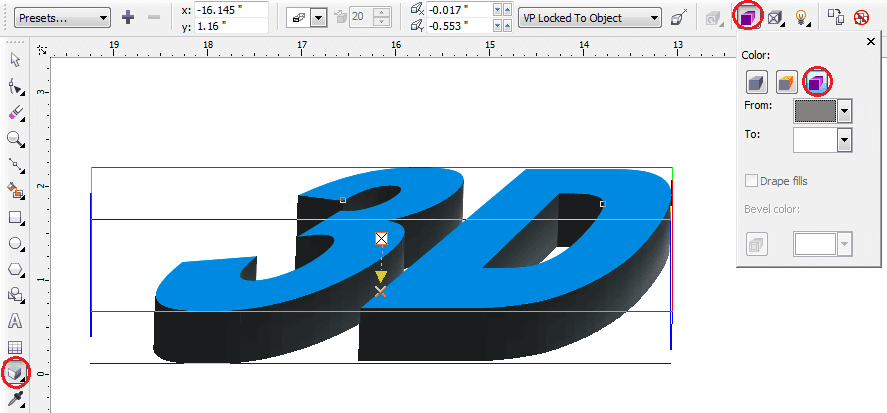Viewport: 887px width, 413px height.
Task: Expand the From color dropdown arrow
Action: point(845,111)
